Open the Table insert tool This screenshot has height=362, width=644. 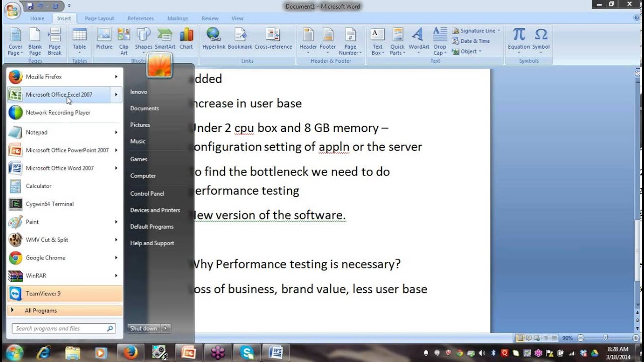79,42
